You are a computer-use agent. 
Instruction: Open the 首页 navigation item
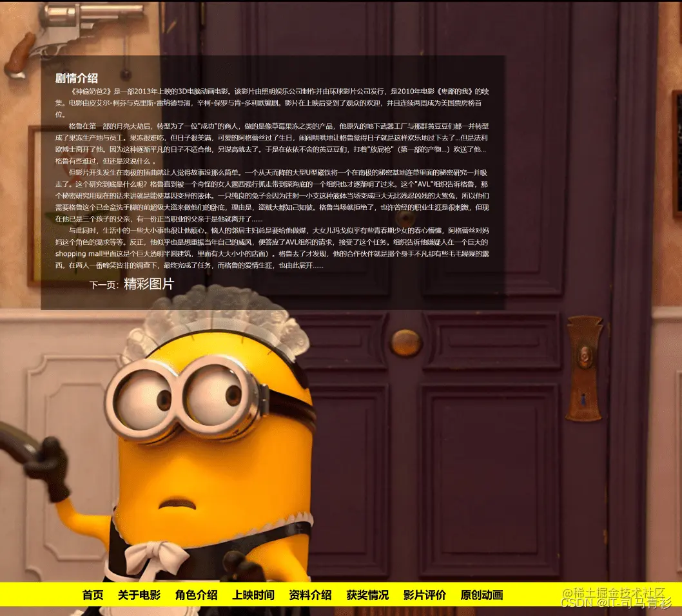[x=93, y=595]
